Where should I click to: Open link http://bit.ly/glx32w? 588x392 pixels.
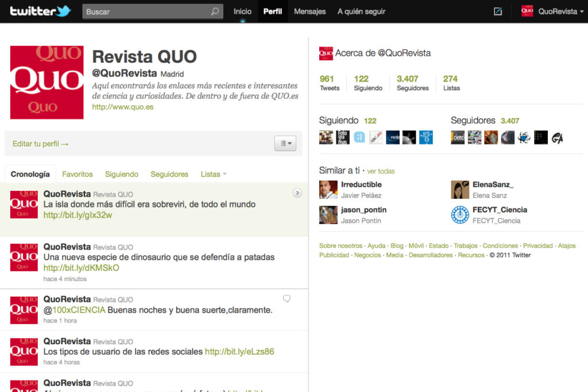pos(78,215)
